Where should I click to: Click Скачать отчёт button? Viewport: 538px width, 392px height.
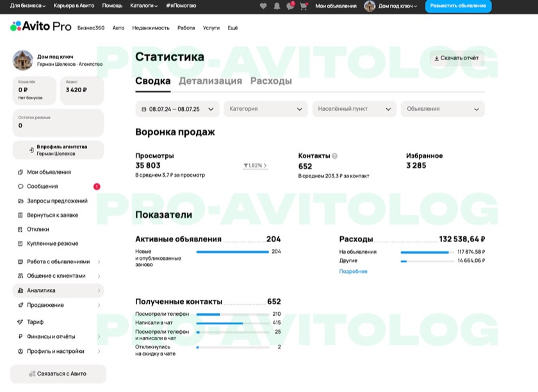click(x=457, y=58)
